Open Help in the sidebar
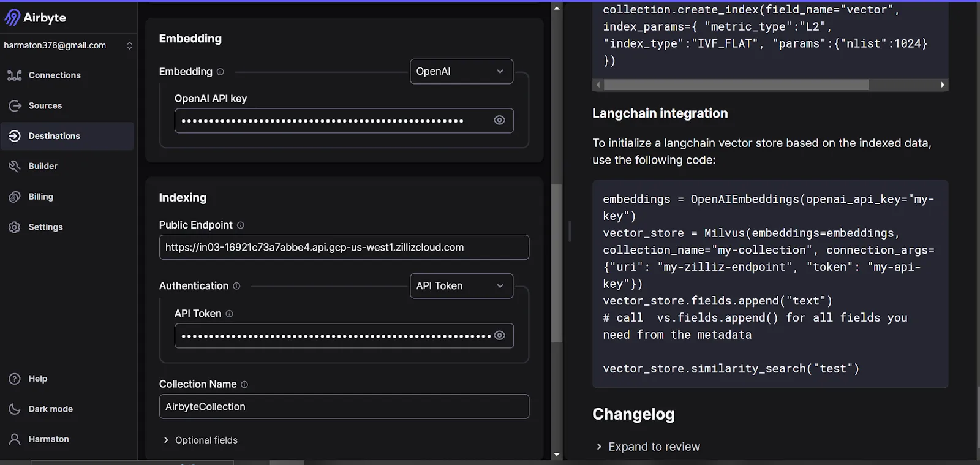Viewport: 980px width, 465px height. (x=67, y=379)
